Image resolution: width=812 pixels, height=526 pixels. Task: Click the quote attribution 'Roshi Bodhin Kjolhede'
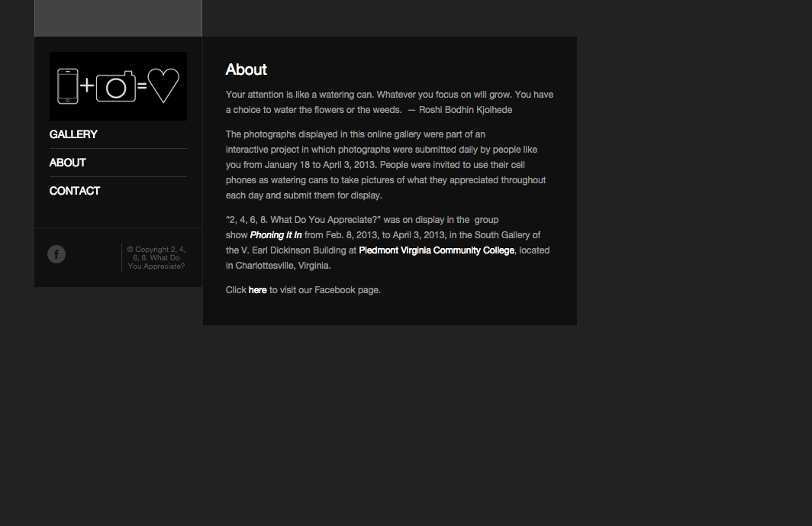(x=466, y=110)
